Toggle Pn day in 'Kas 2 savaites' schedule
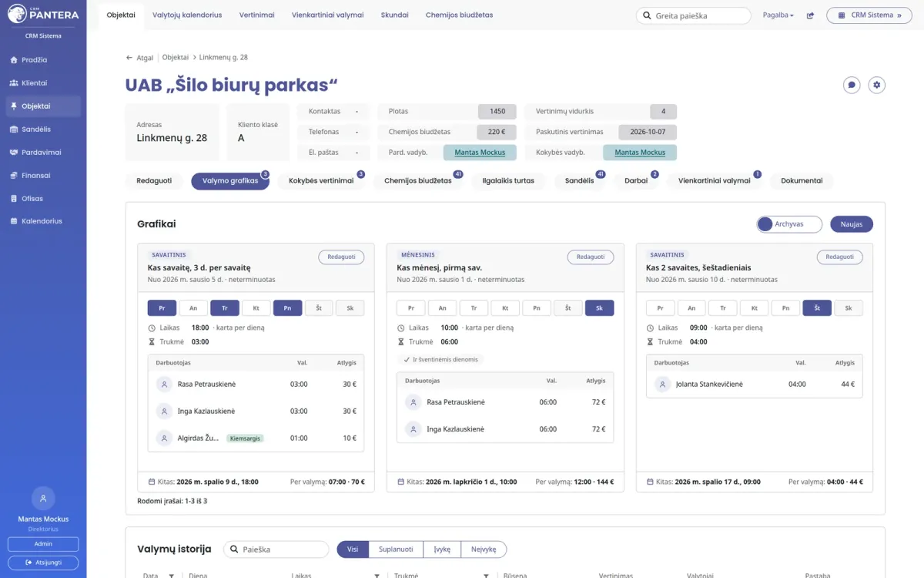Screen dimensions: 924x578 click(x=785, y=308)
